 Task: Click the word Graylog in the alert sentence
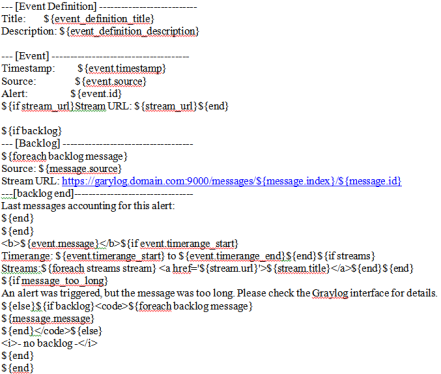(x=330, y=293)
